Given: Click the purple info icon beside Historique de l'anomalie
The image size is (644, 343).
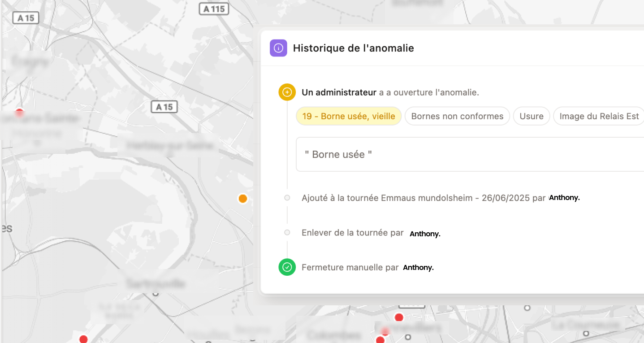Looking at the screenshot, I should click(x=278, y=48).
